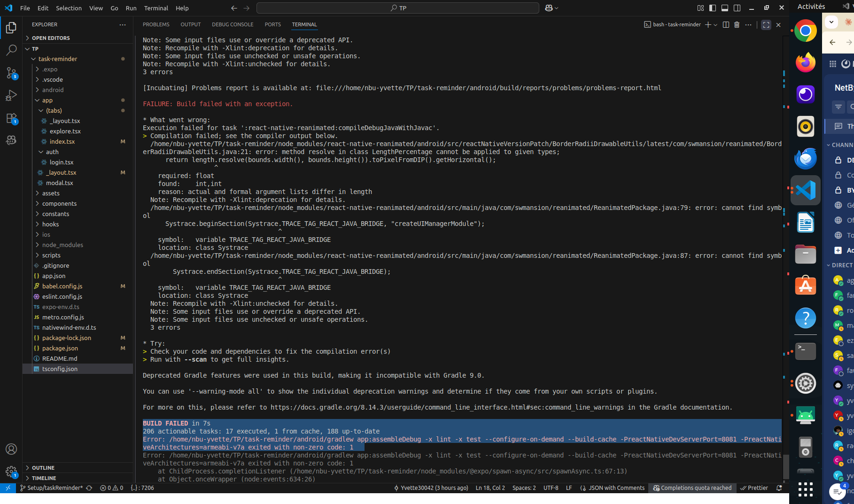Switch to the PROBLEMS tab
Viewport: 854px width, 504px height.
tap(156, 24)
